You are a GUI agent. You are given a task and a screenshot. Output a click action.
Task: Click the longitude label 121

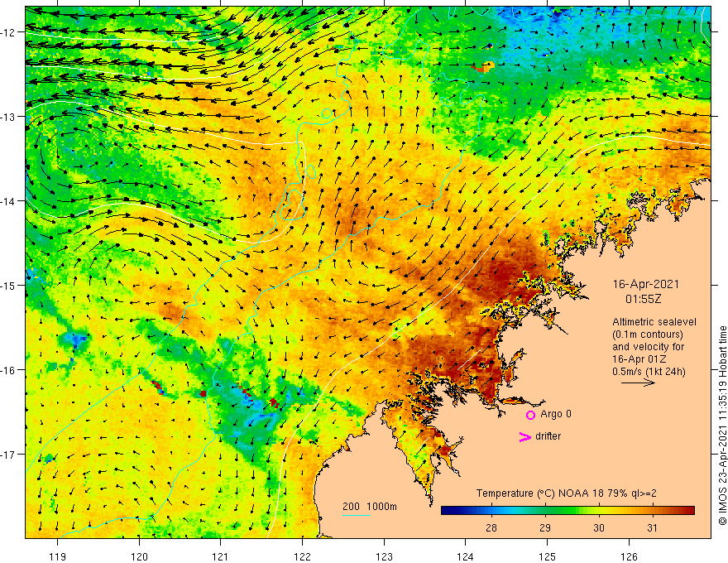[221, 556]
